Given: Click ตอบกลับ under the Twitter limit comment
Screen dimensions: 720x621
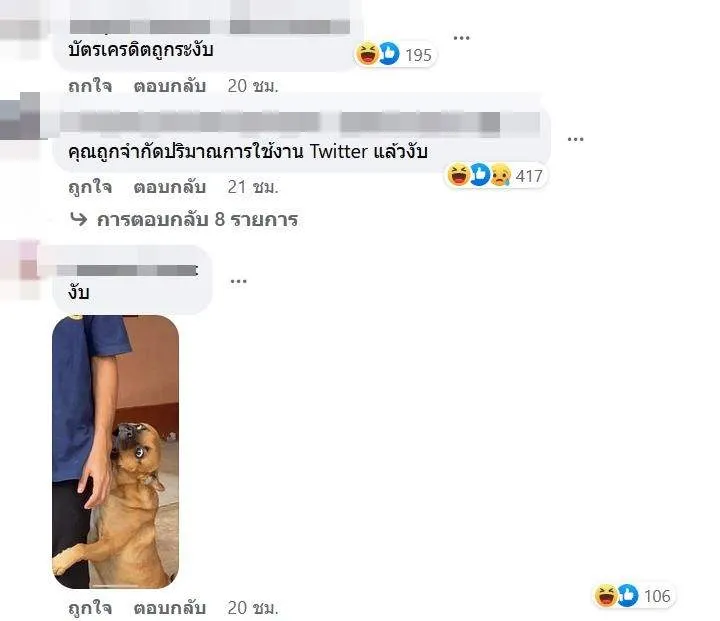Looking at the screenshot, I should pos(169,187).
